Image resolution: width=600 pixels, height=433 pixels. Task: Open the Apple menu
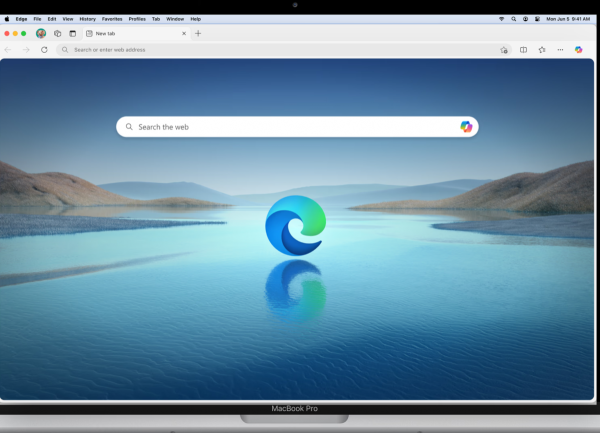[x=7, y=19]
